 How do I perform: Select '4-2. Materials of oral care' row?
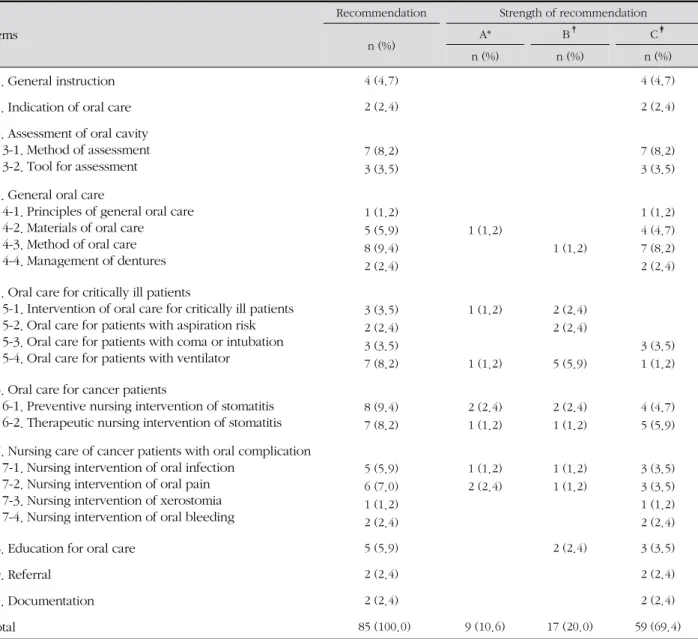click(x=73, y=228)
